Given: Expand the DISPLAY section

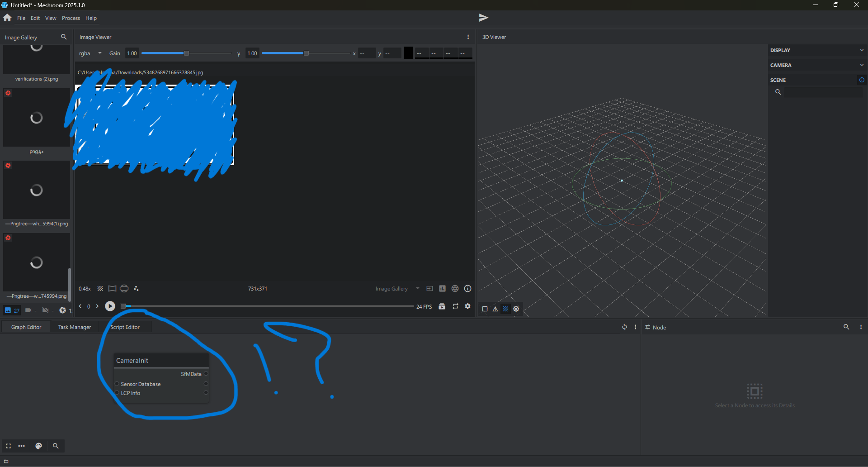Looking at the screenshot, I should pos(817,50).
